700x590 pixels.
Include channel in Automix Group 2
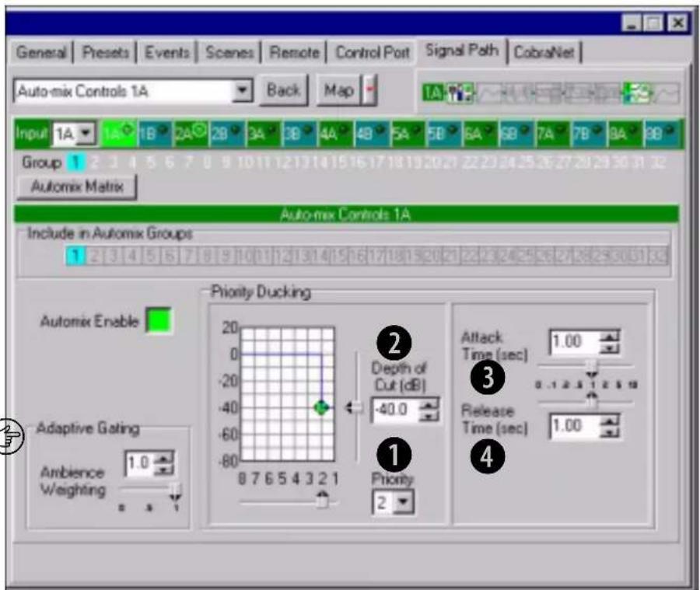coord(95,257)
